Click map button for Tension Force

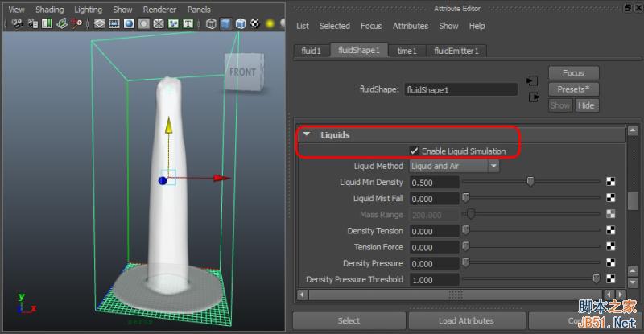tap(611, 246)
